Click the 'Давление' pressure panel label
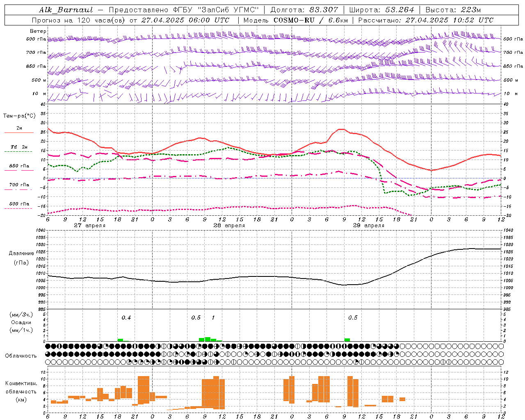 point(21,253)
